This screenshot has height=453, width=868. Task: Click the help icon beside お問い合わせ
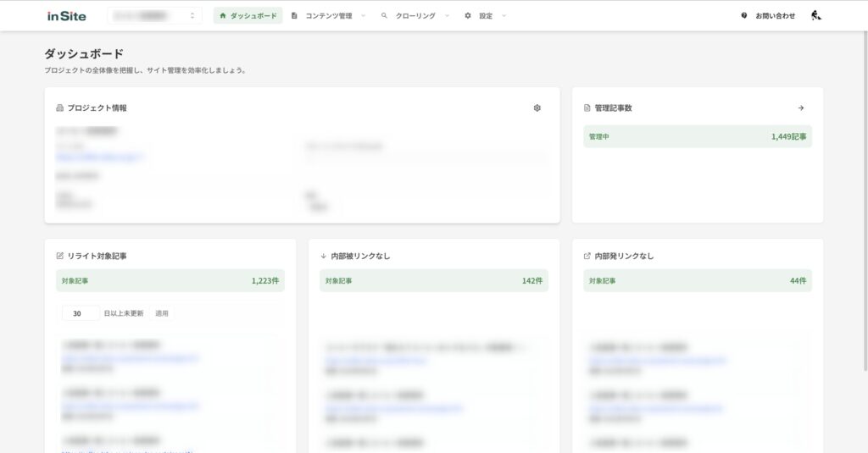point(744,15)
